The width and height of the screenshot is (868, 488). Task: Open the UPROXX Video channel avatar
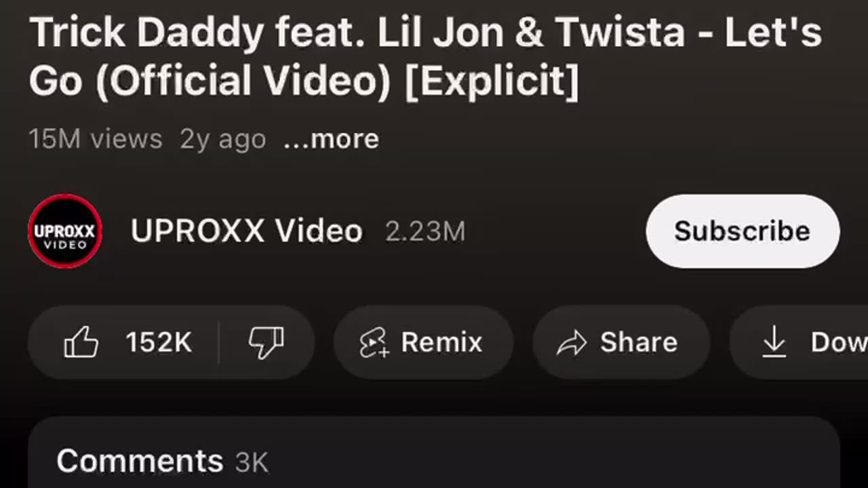(65, 231)
